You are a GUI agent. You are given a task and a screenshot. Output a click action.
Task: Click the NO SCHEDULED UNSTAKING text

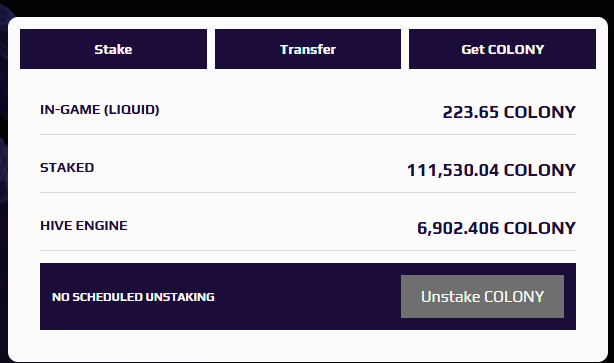coord(133,297)
